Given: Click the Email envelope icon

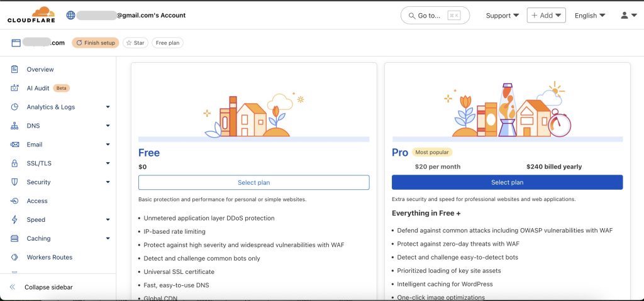Looking at the screenshot, I should tap(14, 145).
